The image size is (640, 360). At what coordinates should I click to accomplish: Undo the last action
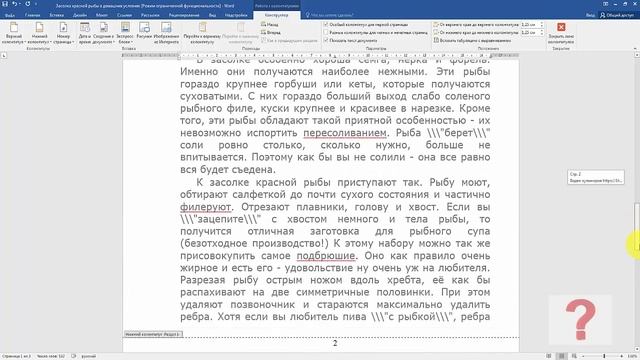15,4
